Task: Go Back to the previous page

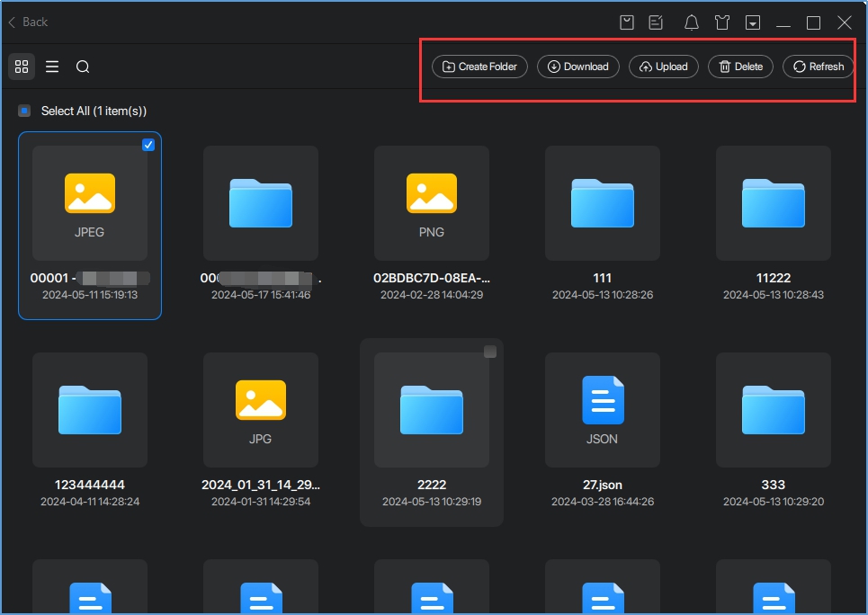Action: point(28,22)
